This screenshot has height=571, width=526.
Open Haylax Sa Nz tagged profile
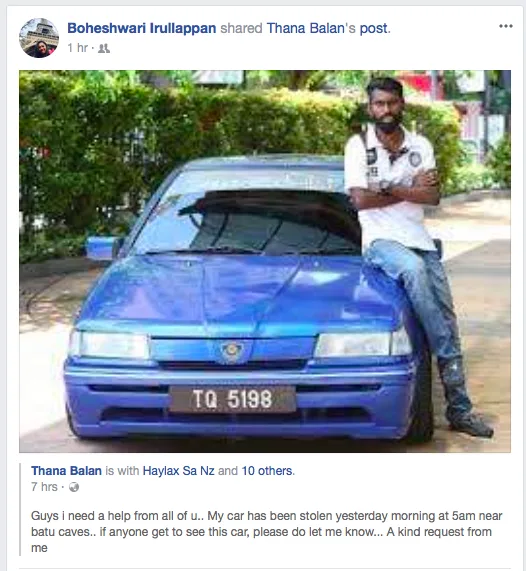click(x=178, y=471)
